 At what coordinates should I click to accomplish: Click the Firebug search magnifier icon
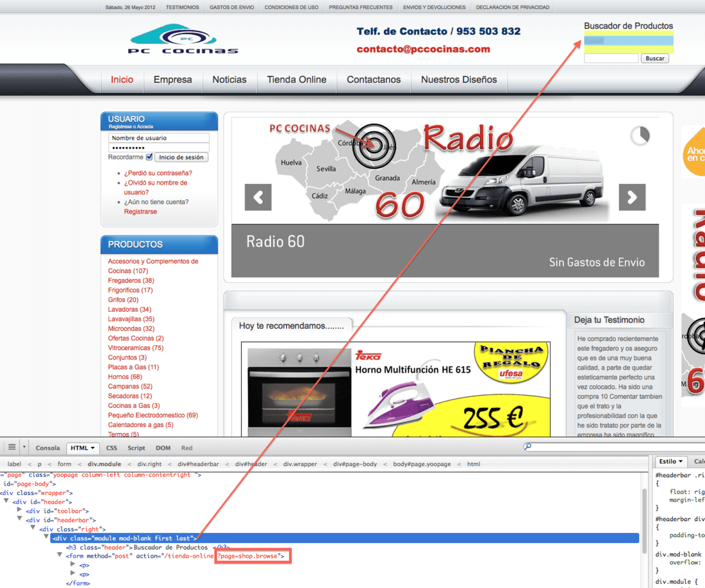(x=528, y=446)
